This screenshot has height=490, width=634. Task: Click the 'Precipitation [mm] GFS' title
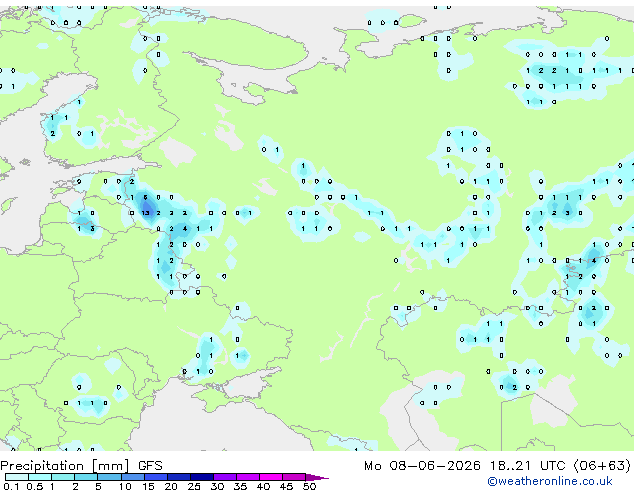[81, 466]
